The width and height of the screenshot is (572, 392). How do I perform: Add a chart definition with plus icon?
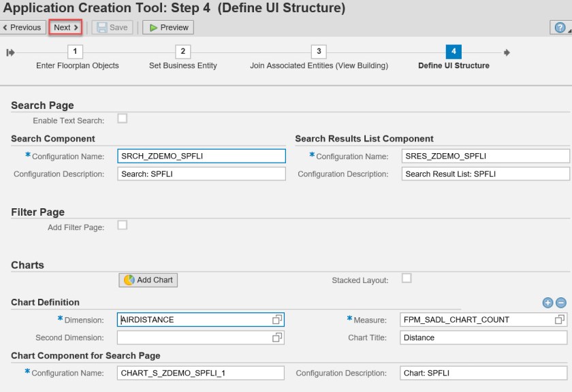547,303
